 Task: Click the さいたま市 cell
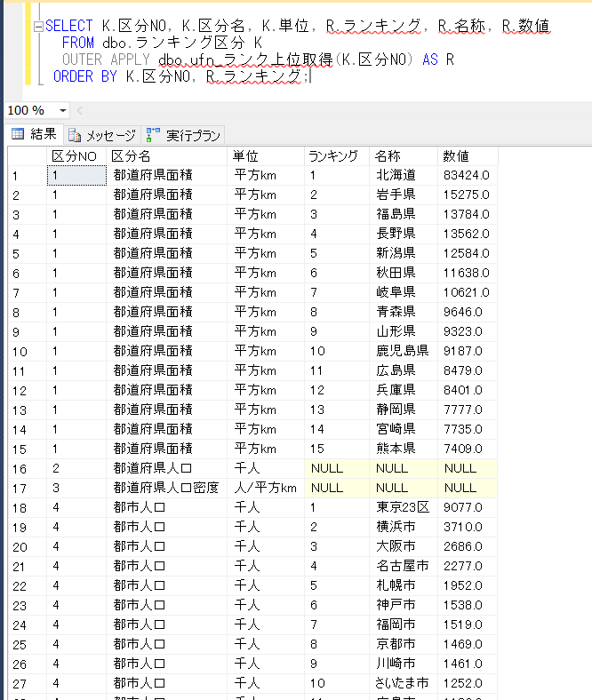(404, 683)
